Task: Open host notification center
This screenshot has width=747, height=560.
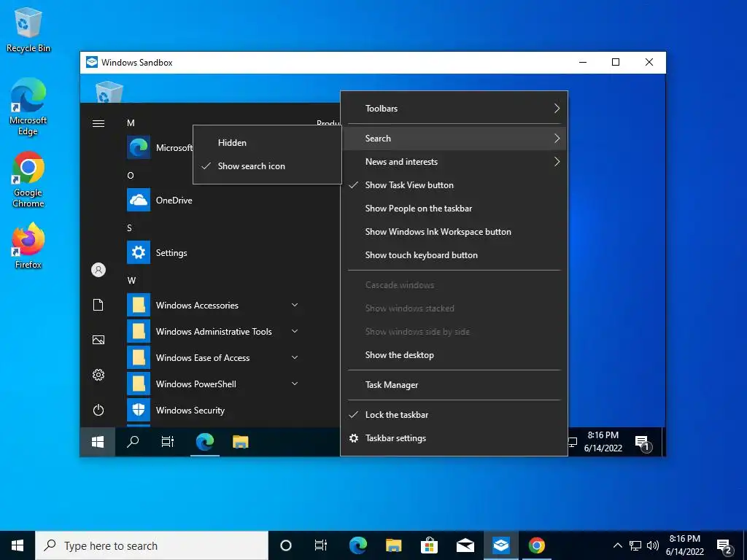Action: point(724,546)
